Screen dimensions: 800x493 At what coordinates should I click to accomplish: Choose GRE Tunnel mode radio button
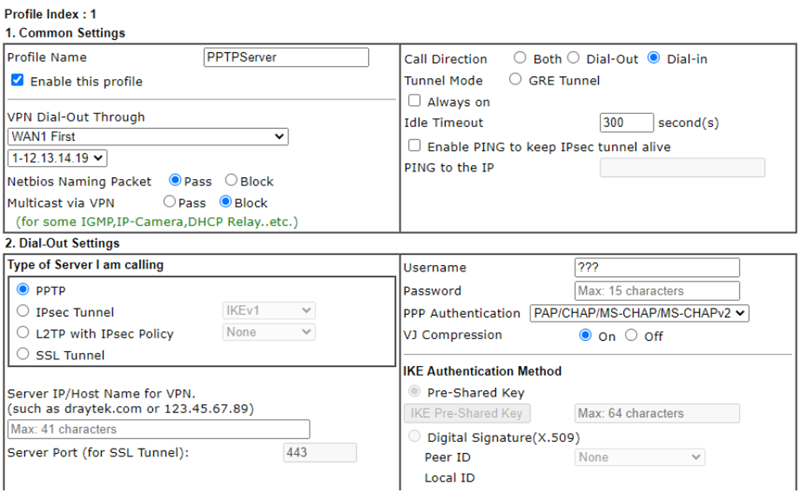(516, 80)
